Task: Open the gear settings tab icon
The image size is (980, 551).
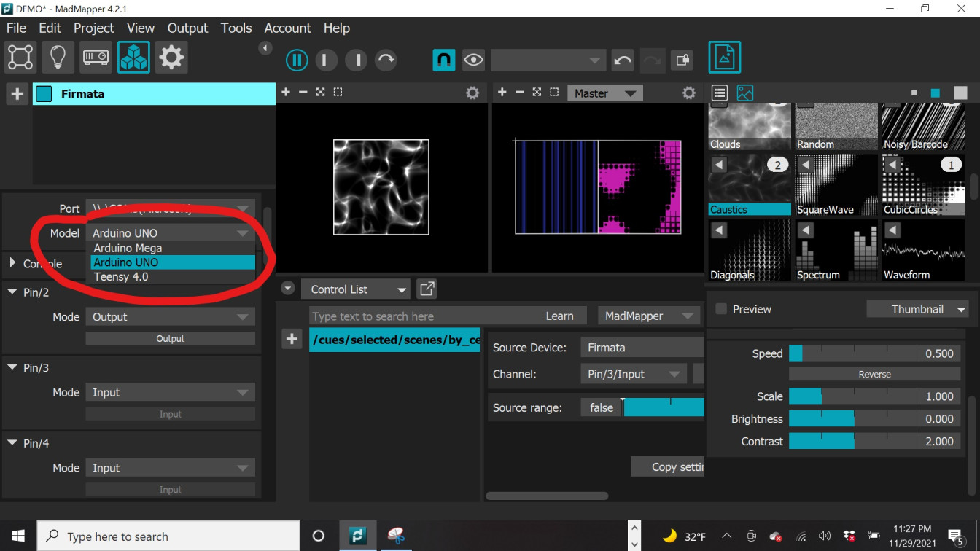Action: 171,58
